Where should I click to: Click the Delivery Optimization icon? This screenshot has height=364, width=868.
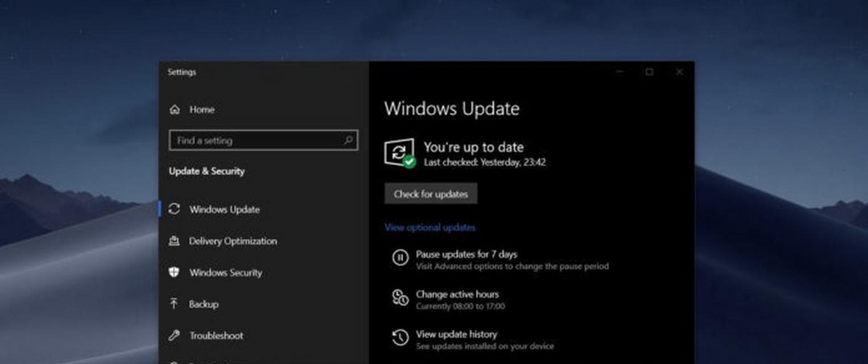[x=174, y=241]
